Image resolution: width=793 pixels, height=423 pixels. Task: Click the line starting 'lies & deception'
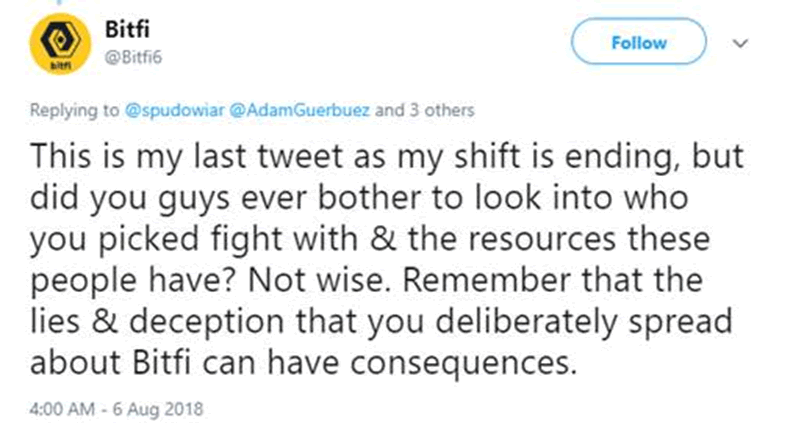pos(381,322)
